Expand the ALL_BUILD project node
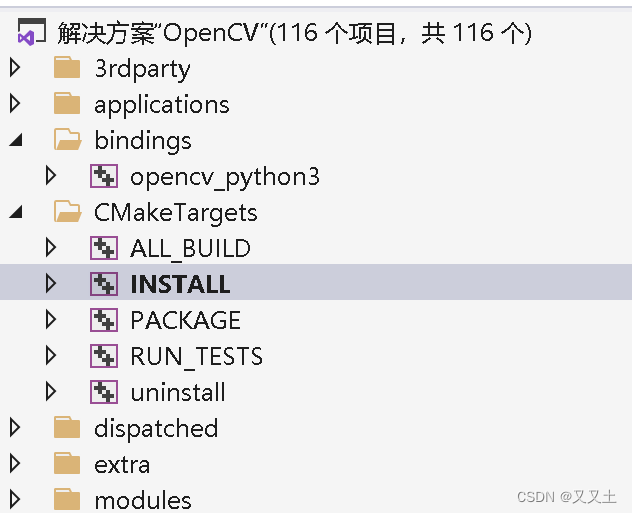Viewport: 632px width, 513px height. tap(51, 247)
